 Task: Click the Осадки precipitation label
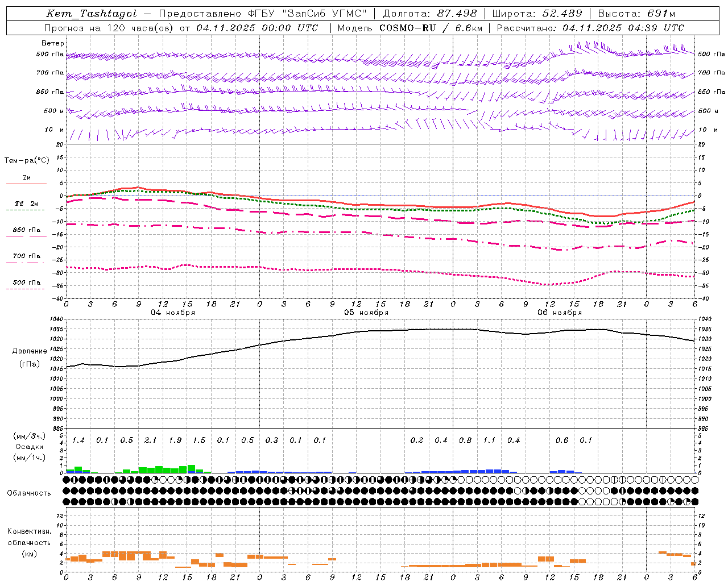pyautogui.click(x=29, y=447)
